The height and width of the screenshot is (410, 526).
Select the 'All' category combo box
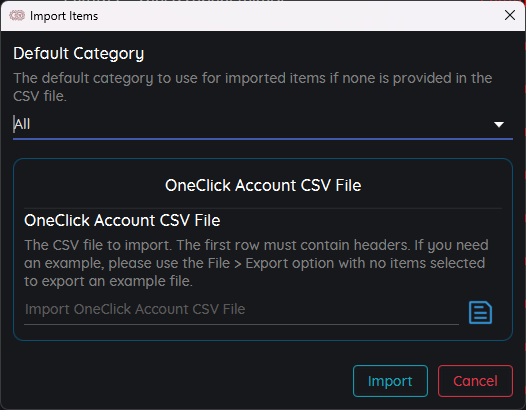click(263, 124)
